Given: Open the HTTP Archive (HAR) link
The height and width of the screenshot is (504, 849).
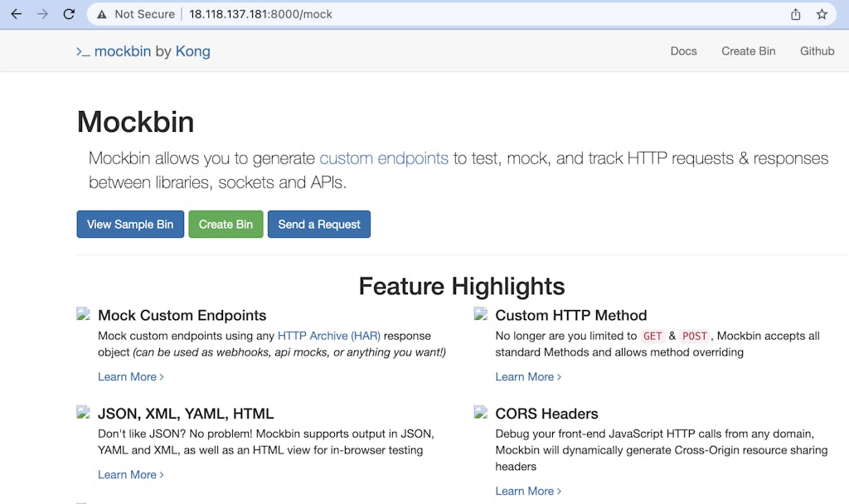Looking at the screenshot, I should (328, 336).
